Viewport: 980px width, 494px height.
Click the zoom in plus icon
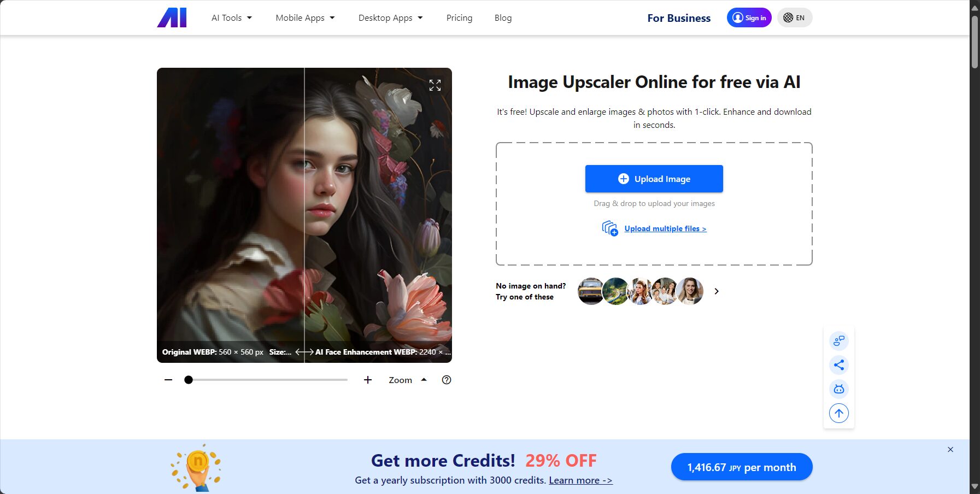(368, 380)
